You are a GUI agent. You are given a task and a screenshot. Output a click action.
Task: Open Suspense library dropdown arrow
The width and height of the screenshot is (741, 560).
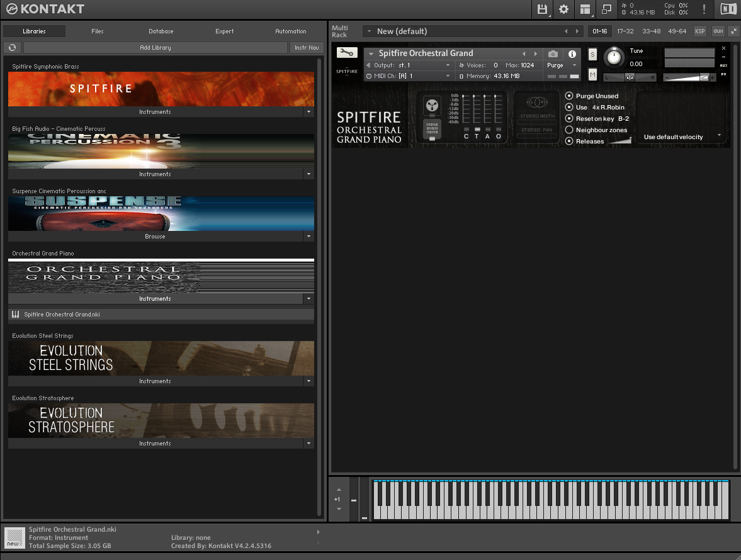(x=308, y=237)
